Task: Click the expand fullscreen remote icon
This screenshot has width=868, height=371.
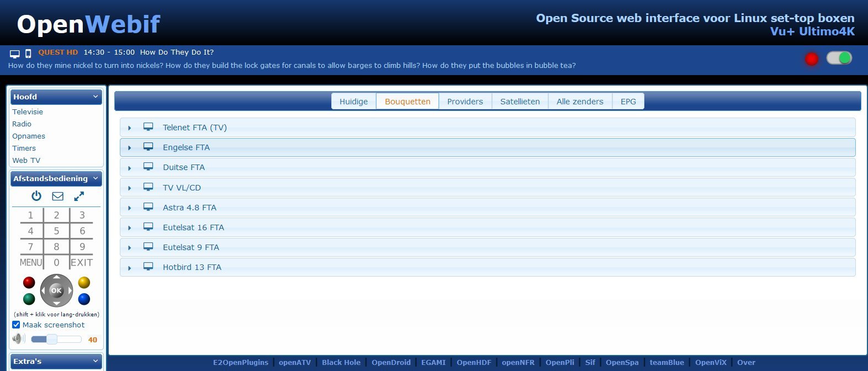Action: pyautogui.click(x=79, y=196)
